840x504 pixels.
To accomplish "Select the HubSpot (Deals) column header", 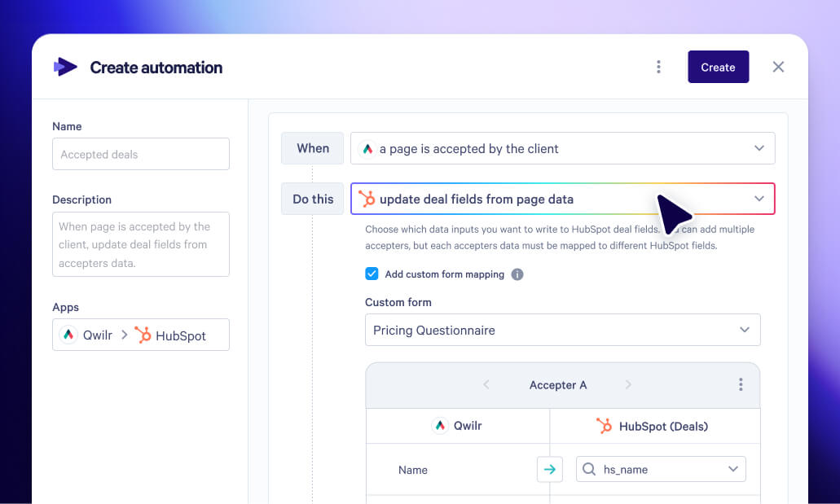I will pyautogui.click(x=654, y=427).
